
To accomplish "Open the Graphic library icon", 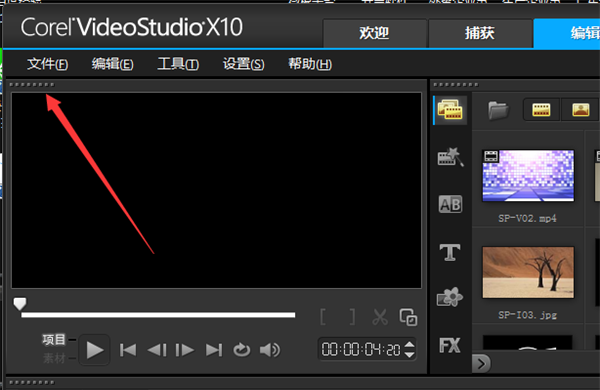I will click(450, 297).
